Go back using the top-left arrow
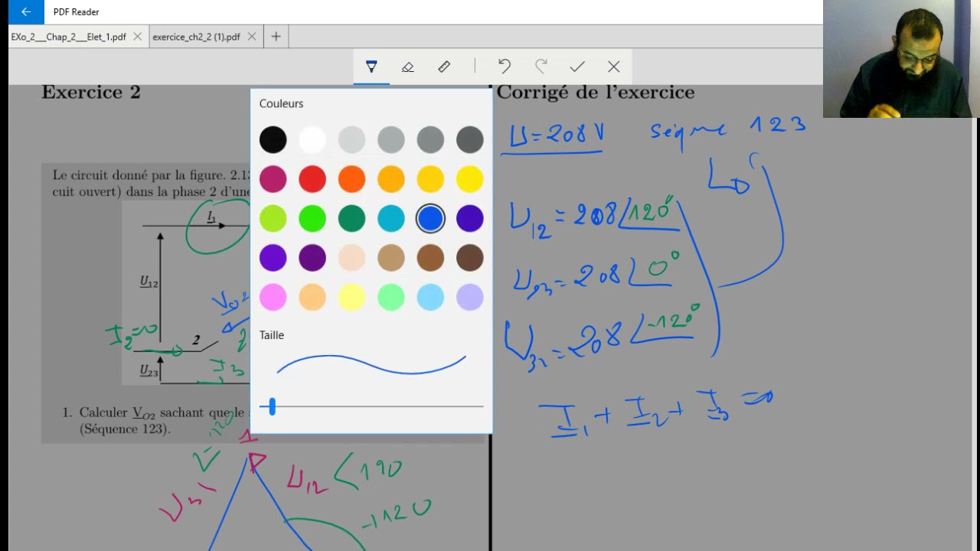Image resolution: width=980 pixels, height=551 pixels. pos(26,11)
